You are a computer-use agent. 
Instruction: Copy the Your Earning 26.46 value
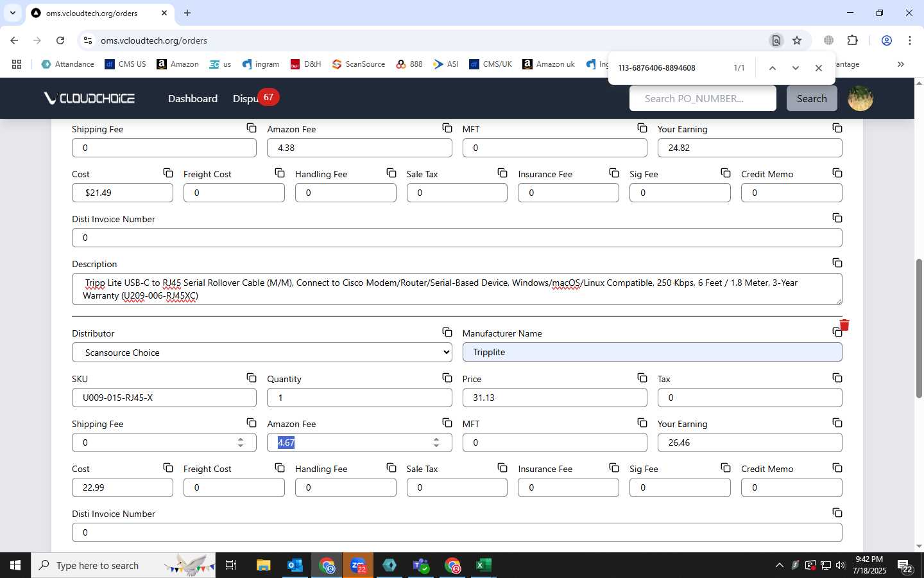click(x=837, y=423)
